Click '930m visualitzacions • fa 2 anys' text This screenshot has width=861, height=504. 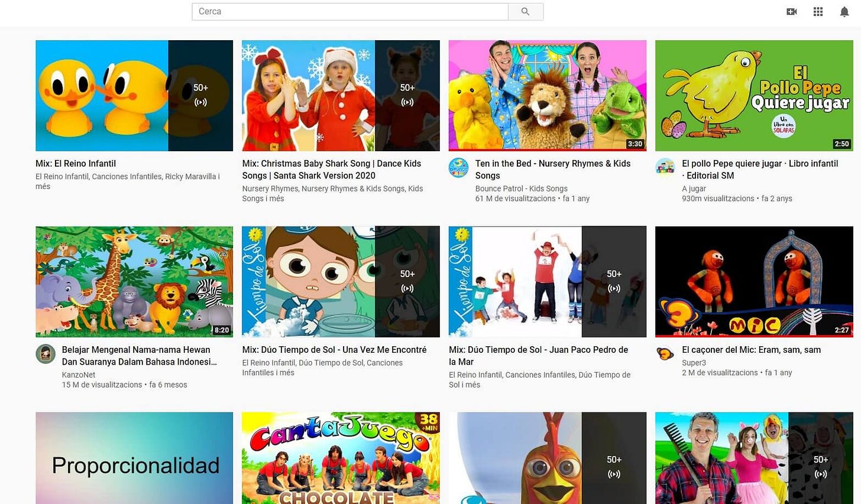737,199
